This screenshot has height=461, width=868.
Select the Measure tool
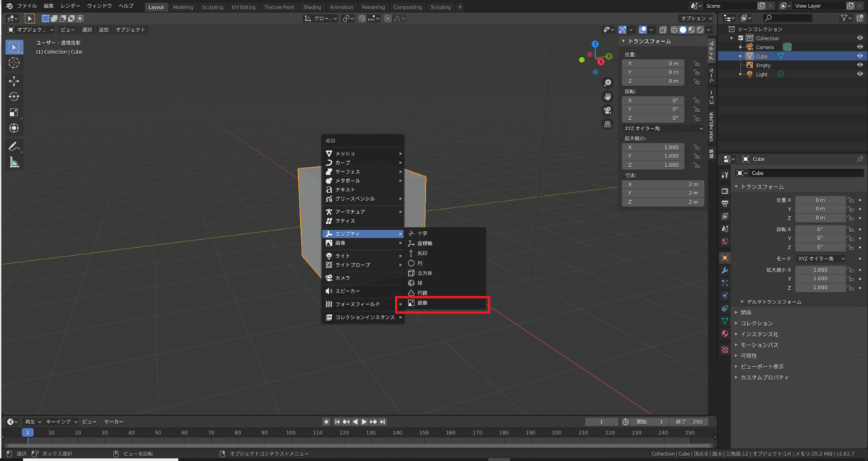pyautogui.click(x=14, y=163)
